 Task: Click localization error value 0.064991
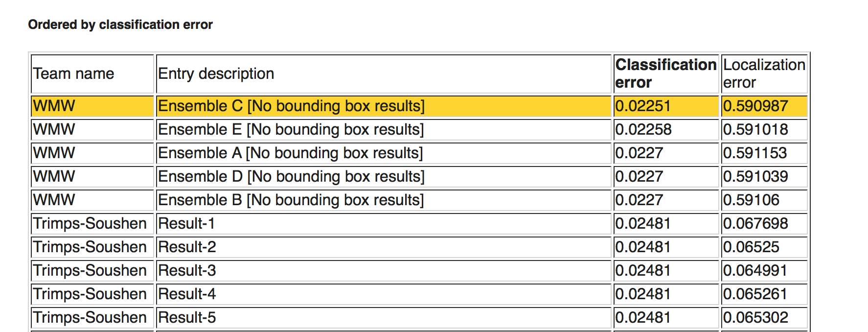click(755, 271)
